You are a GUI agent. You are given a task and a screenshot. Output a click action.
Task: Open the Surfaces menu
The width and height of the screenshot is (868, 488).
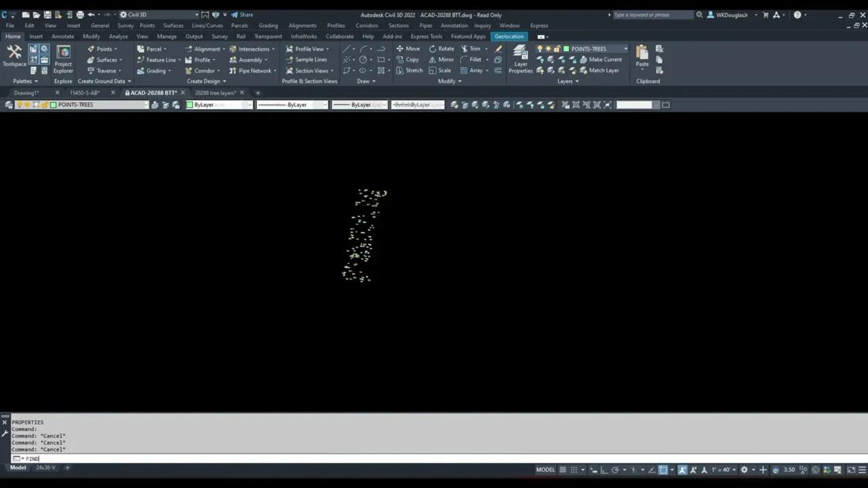pyautogui.click(x=173, y=26)
